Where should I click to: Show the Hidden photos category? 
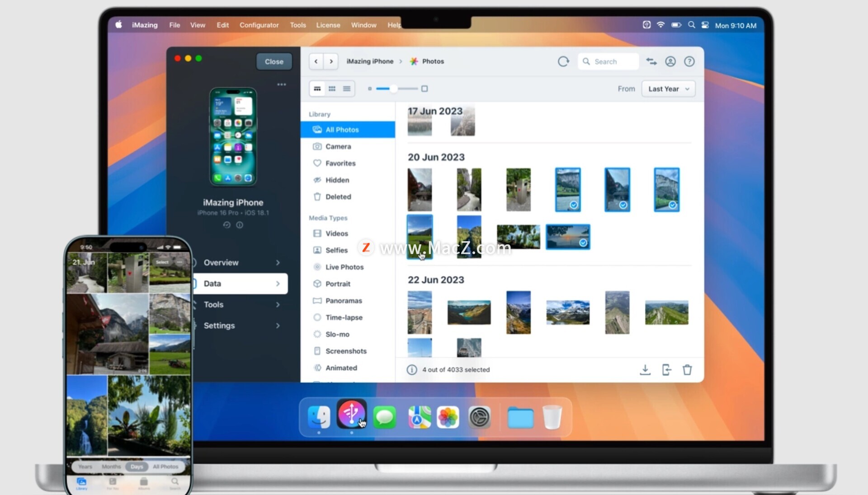348,180
